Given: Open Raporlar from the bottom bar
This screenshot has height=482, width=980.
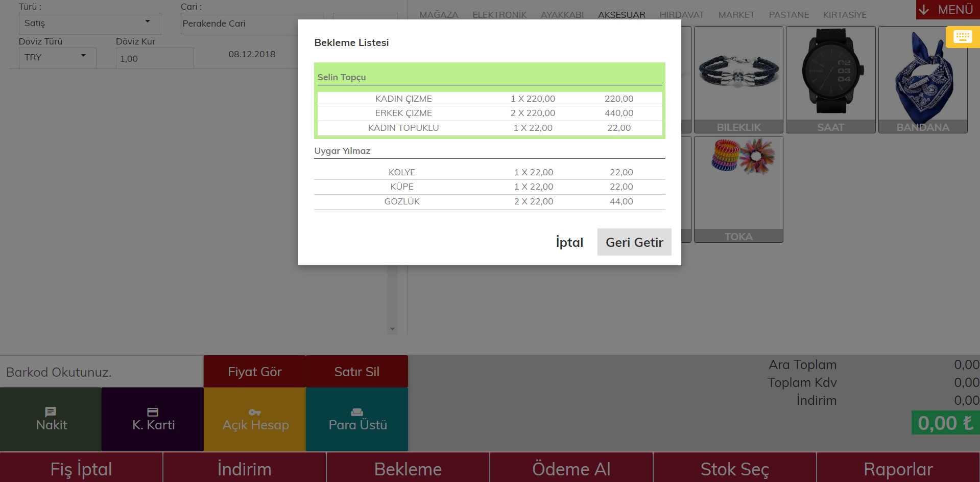Looking at the screenshot, I should point(898,468).
